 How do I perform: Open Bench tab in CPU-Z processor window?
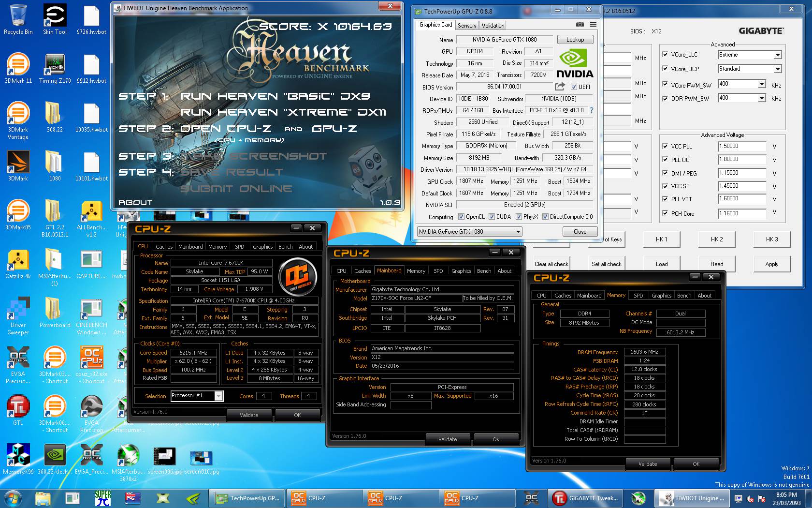pyautogui.click(x=285, y=247)
